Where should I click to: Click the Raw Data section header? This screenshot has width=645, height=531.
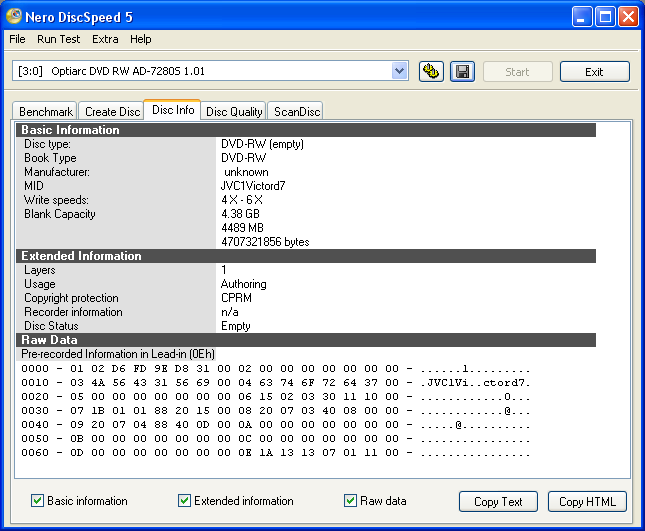pyautogui.click(x=306, y=340)
